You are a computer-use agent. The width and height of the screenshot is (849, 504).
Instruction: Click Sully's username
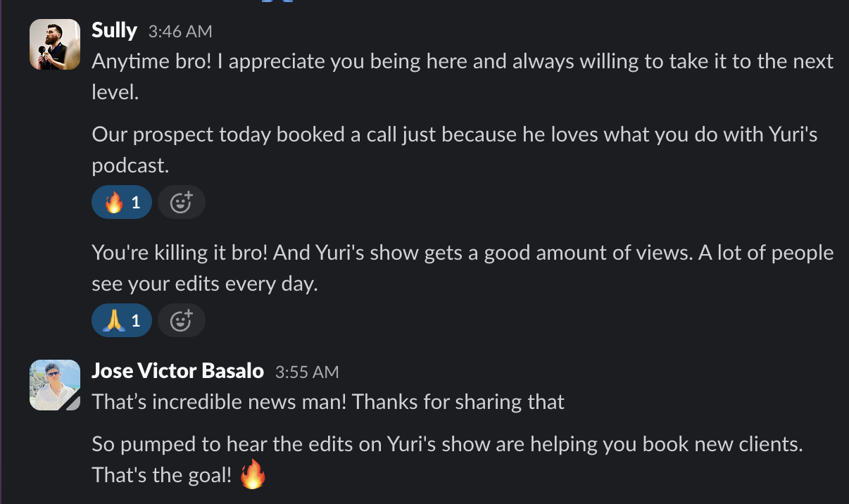pos(114,30)
